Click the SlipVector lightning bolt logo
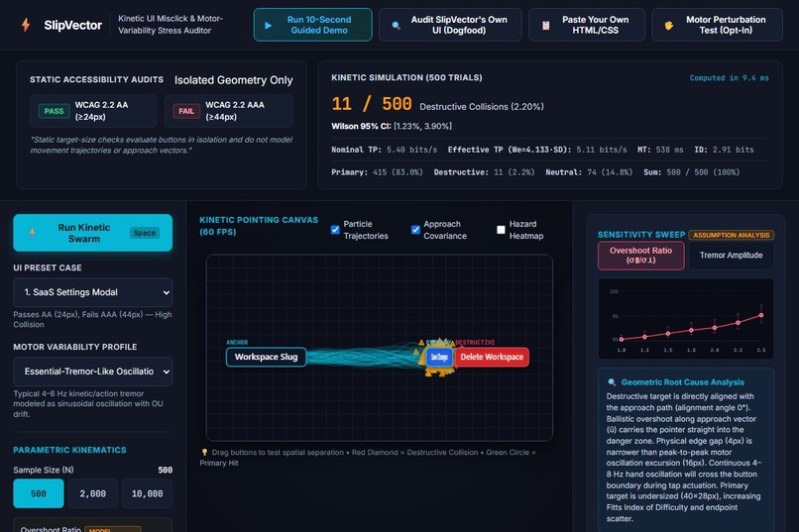 click(26, 25)
